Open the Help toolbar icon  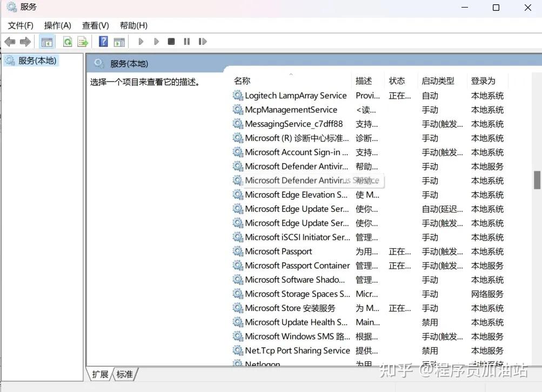click(x=103, y=42)
